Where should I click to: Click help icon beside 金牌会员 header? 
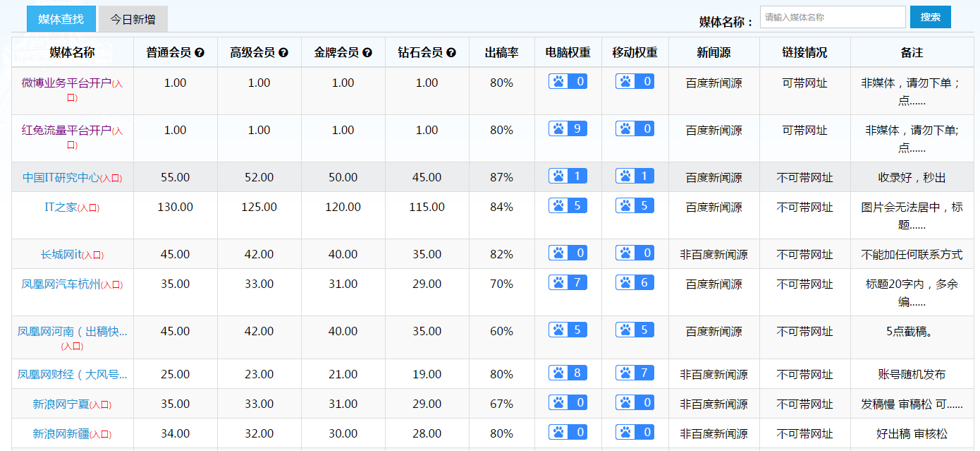tap(367, 53)
